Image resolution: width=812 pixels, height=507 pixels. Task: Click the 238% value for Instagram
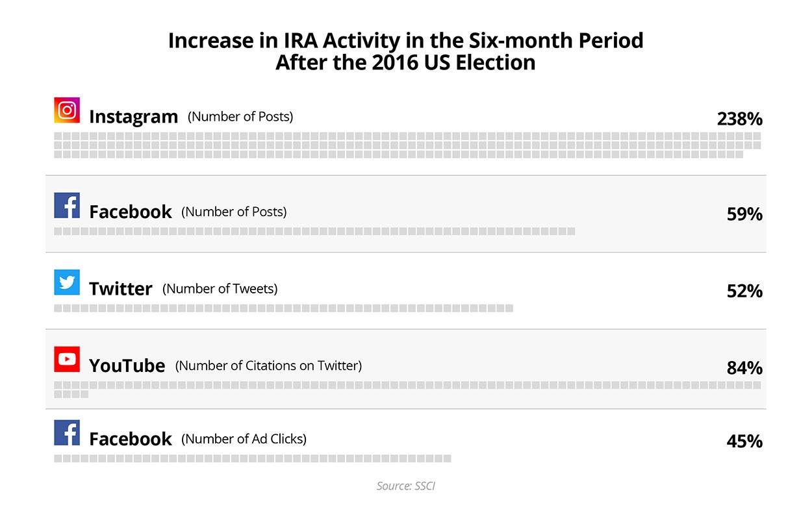[739, 119]
